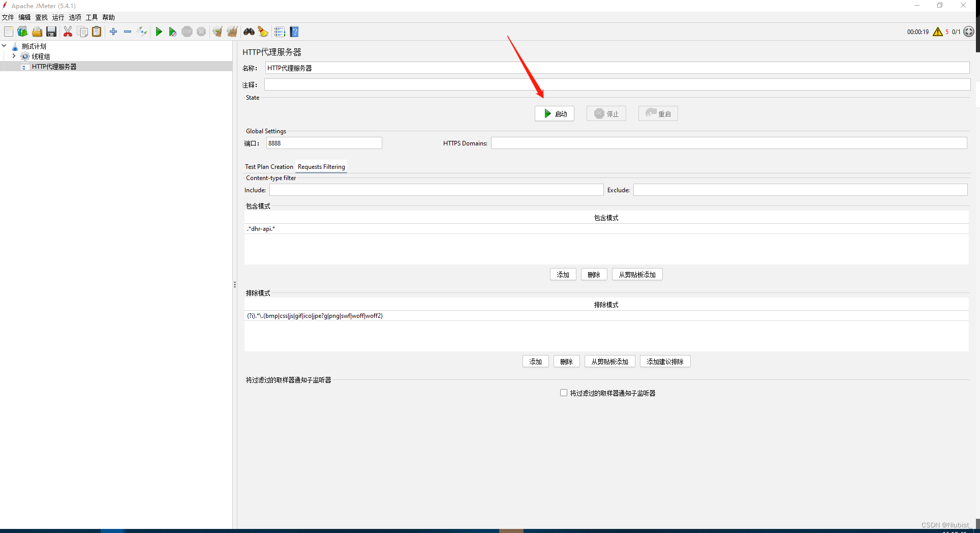
Task: Collapse the 测试计划 tree node
Action: click(4, 46)
